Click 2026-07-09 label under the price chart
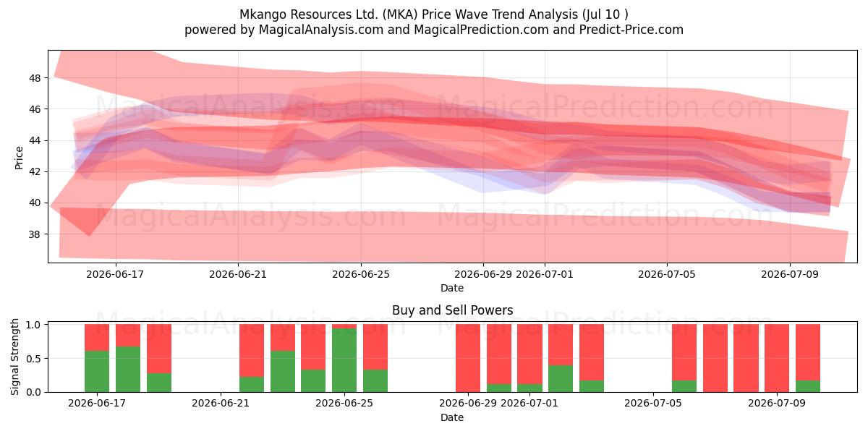Screen dimensions: 868x434 [790, 274]
